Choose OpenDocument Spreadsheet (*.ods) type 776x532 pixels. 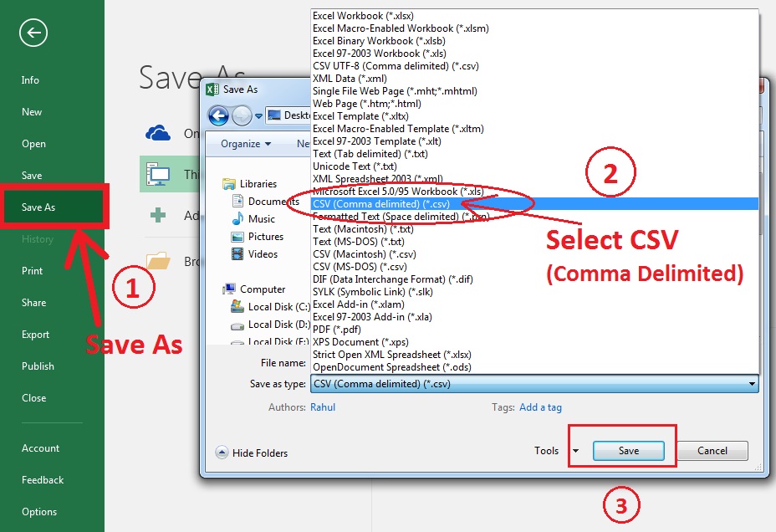click(x=534, y=367)
